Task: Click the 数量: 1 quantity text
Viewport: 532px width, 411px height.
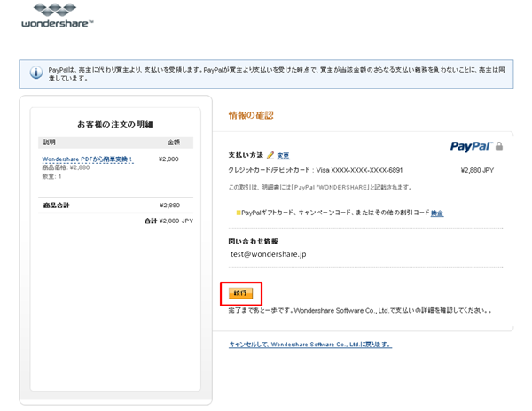Action: click(51, 176)
